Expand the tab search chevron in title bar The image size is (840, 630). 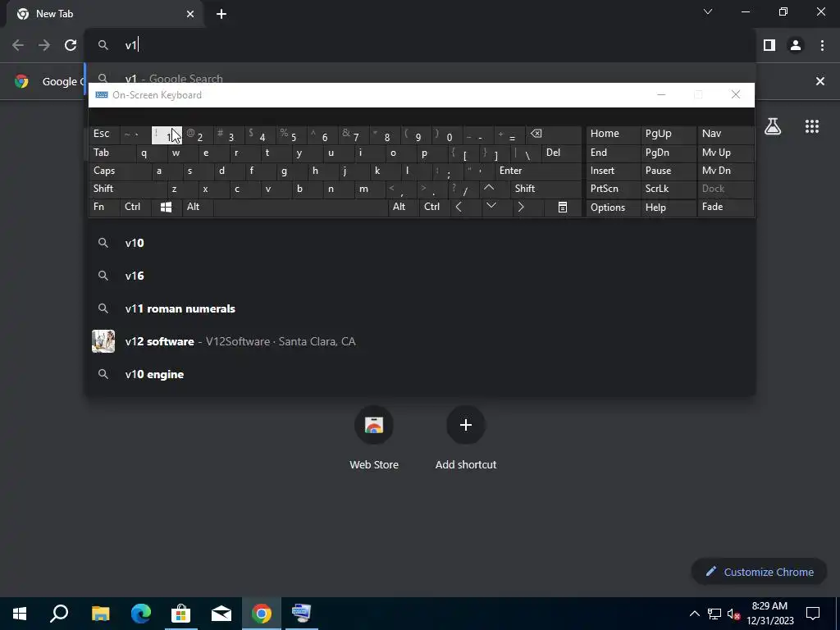point(708,11)
